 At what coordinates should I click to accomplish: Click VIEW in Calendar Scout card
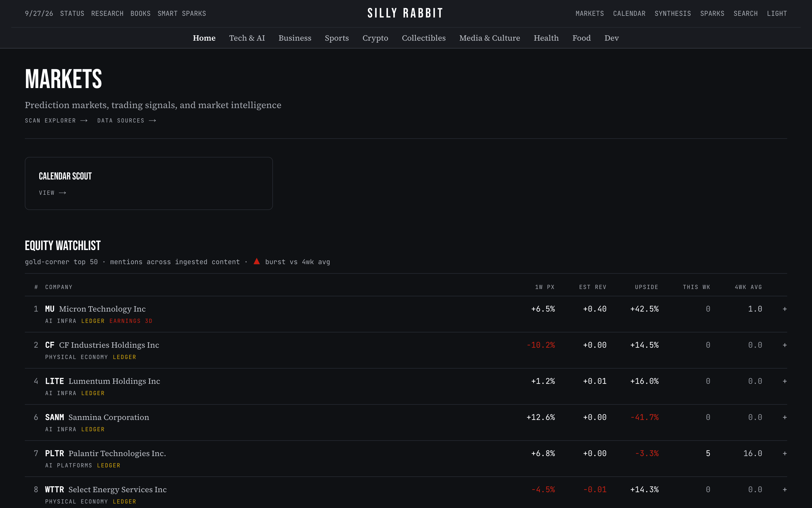tap(52, 193)
